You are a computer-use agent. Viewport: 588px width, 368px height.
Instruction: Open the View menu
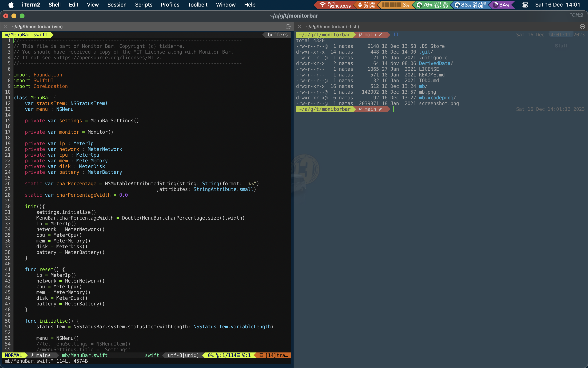tap(93, 5)
